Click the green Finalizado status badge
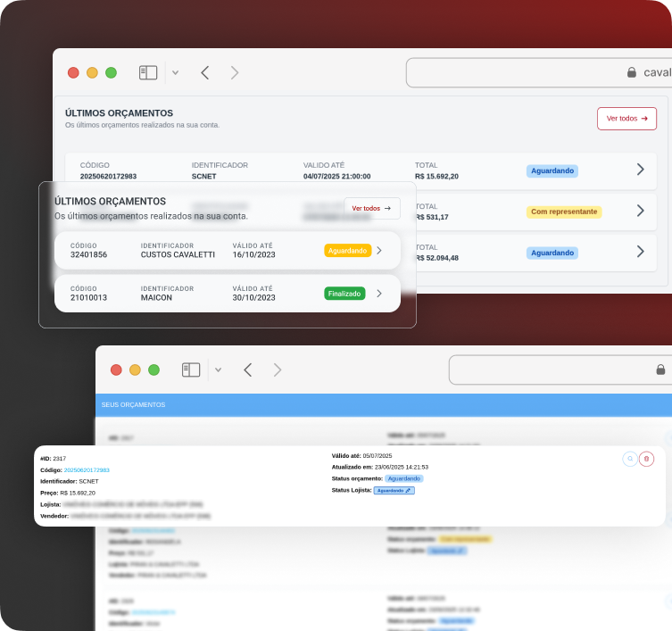672x631 pixels. (344, 294)
